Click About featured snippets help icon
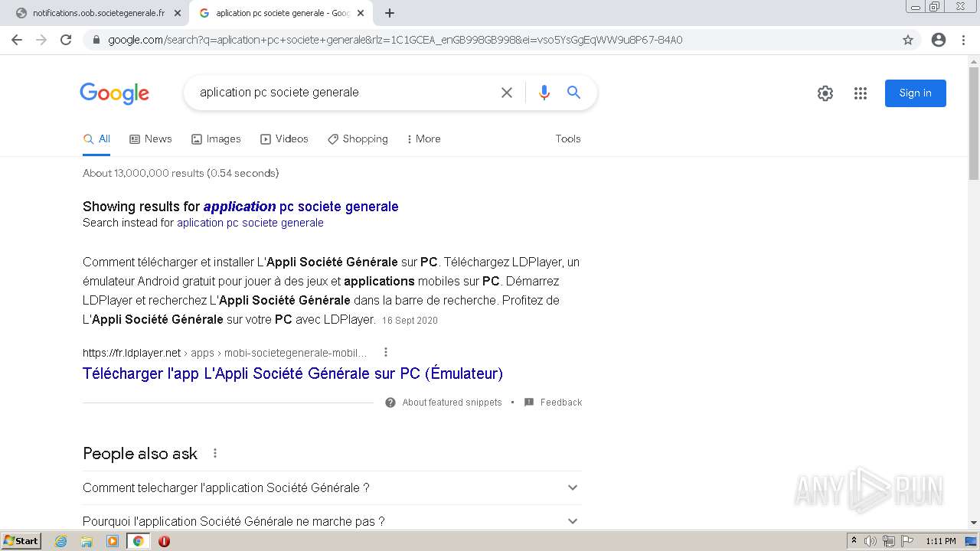This screenshot has width=980, height=551. tap(390, 403)
